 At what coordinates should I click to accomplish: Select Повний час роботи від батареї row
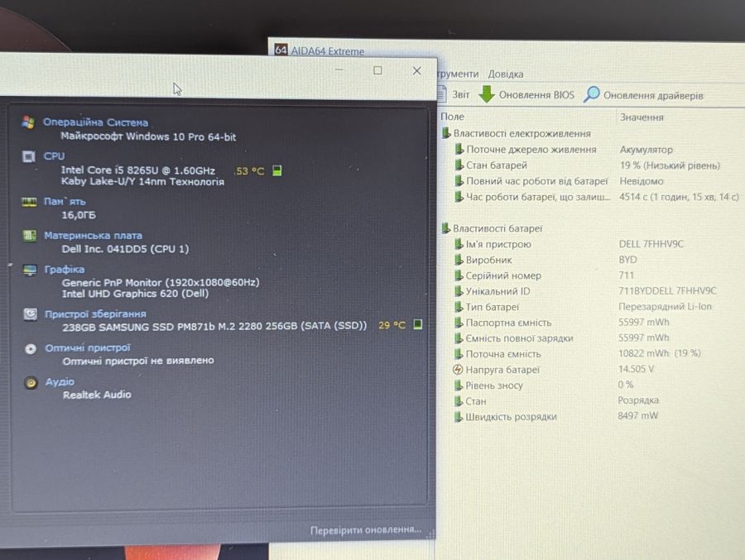[559, 181]
